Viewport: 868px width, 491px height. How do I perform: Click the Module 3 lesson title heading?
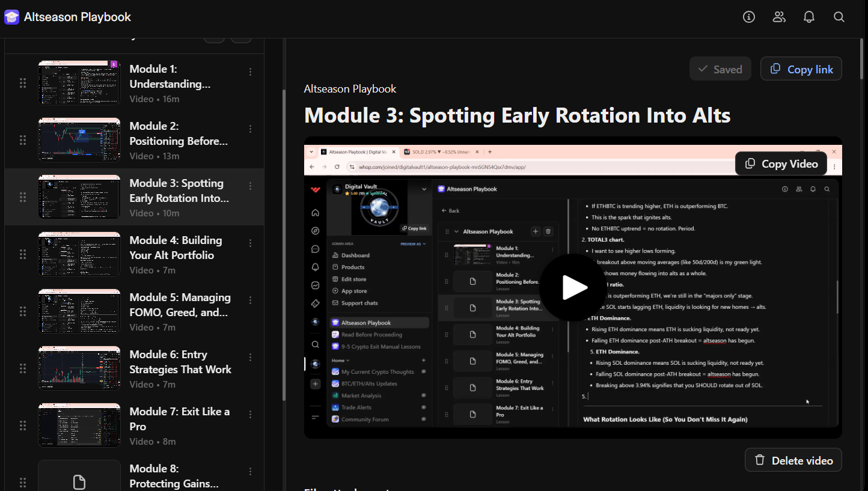point(517,115)
